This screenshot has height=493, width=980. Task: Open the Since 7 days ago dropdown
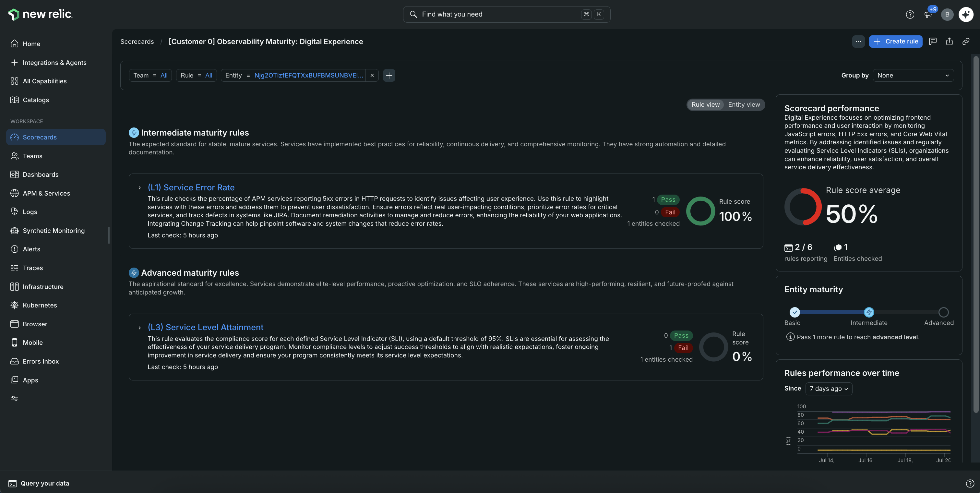829,389
